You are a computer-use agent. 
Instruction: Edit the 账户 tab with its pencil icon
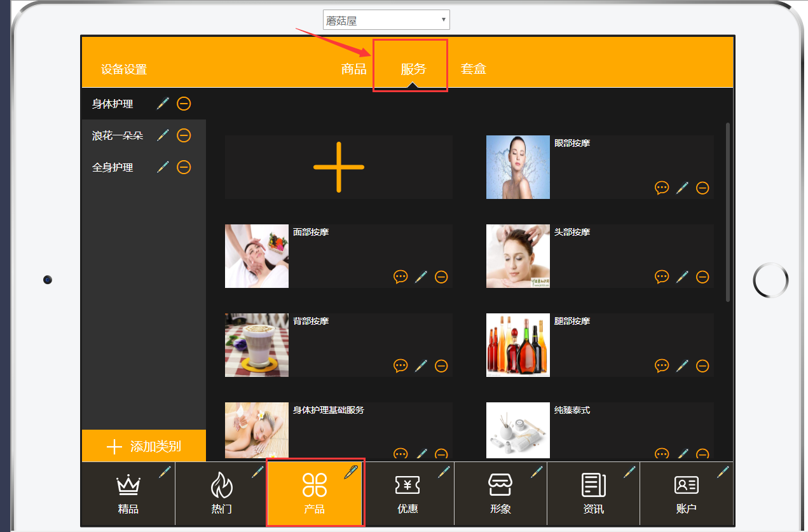pyautogui.click(x=722, y=472)
